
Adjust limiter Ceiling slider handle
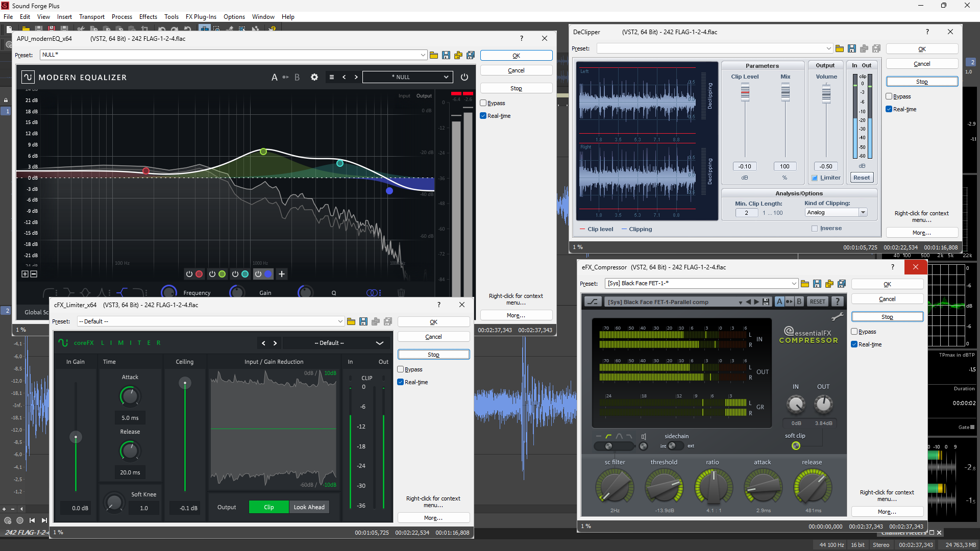185,383
